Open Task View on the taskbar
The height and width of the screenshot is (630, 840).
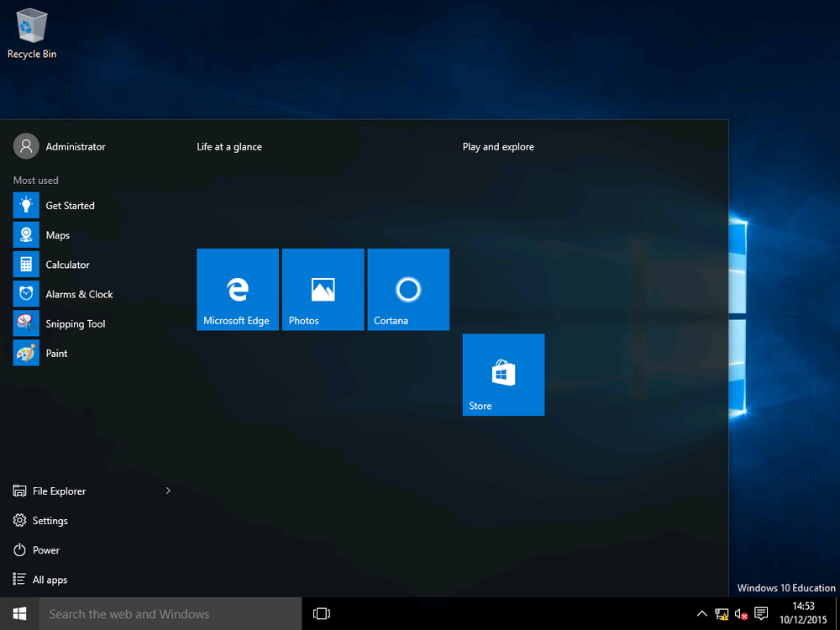322,613
